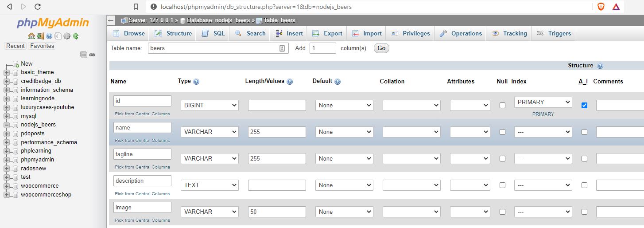Toggle Null checkbox for image column
The height and width of the screenshot is (228, 644).
tap(502, 212)
